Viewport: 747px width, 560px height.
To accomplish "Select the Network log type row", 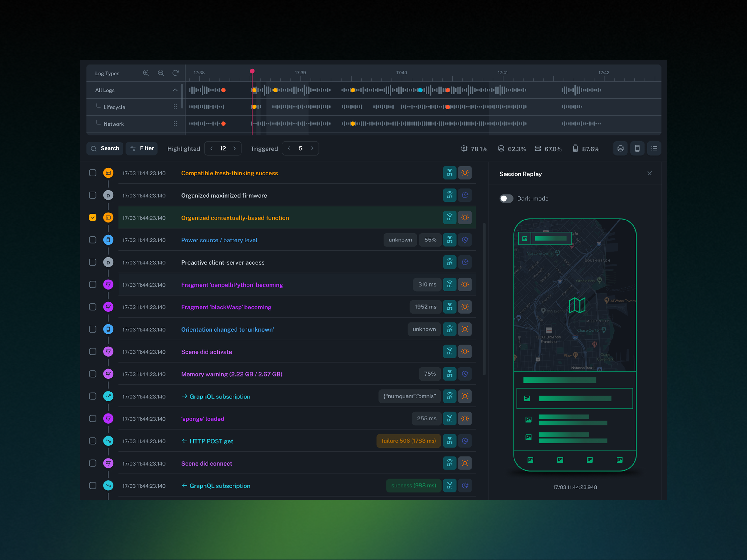I will pyautogui.click(x=113, y=124).
